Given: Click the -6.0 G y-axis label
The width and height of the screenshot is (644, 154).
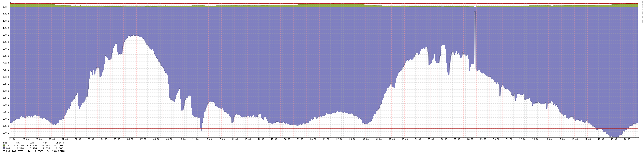Looking at the screenshot, I should click(x=5, y=91).
